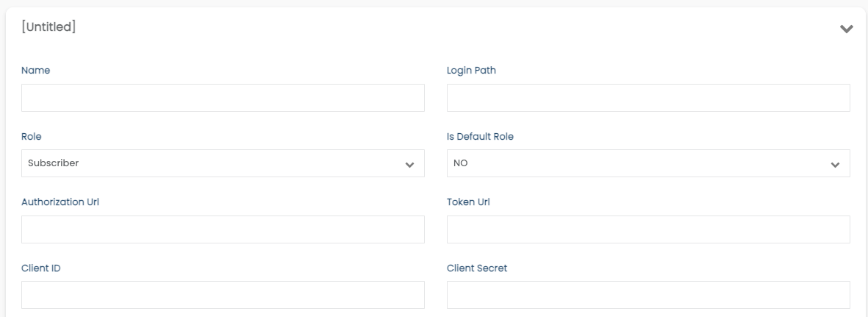Click the Login Path label

(471, 71)
